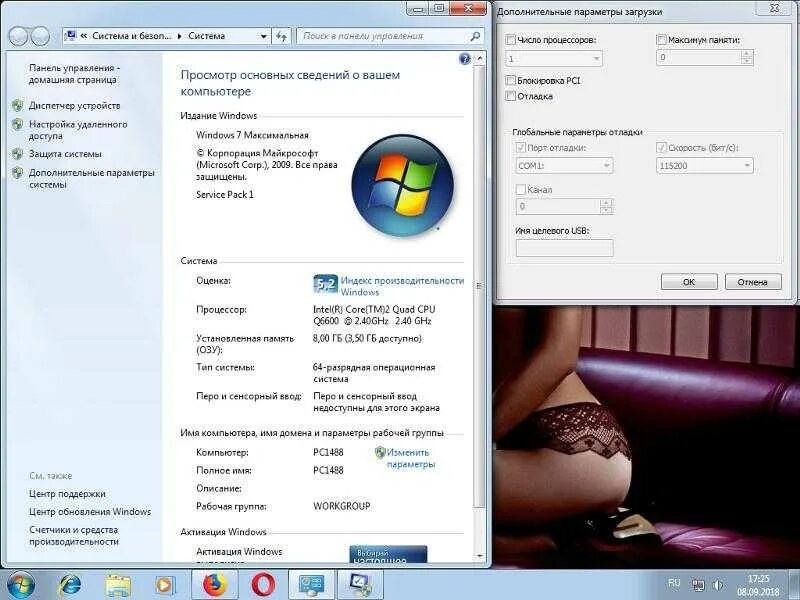Enable the Максимум памяти checkbox

(x=661, y=40)
